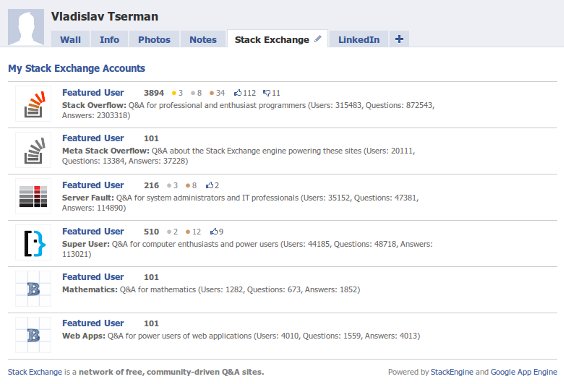Click the gold badge icon in Stack Overflow row
The height and width of the screenshot is (384, 564).
point(174,93)
